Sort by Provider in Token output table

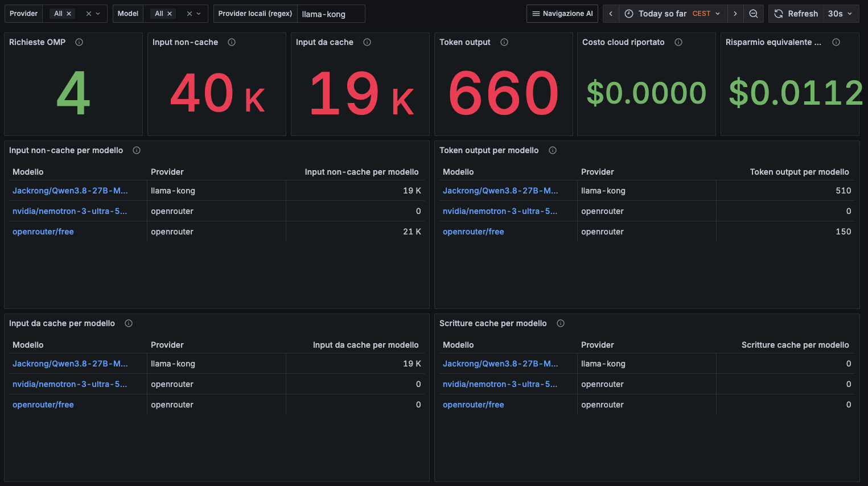coord(598,172)
